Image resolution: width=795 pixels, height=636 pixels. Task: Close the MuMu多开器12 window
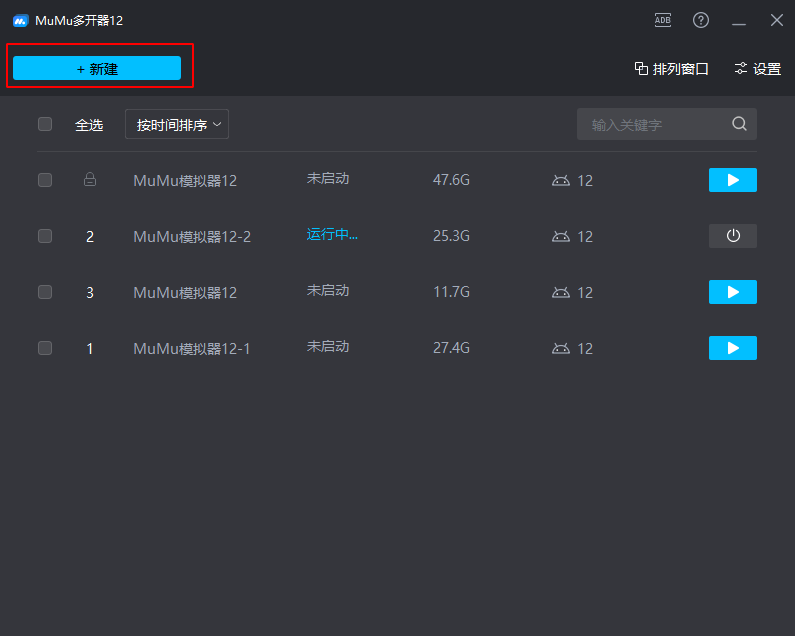777,20
